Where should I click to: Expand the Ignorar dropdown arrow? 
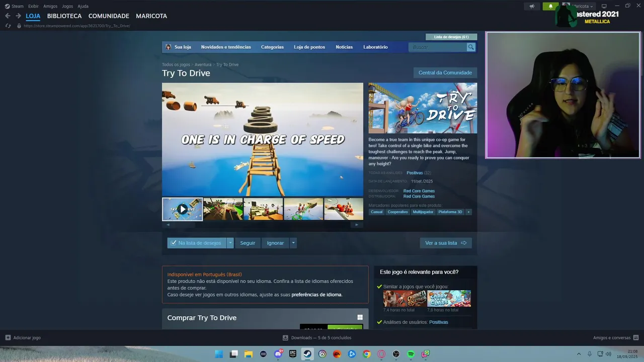point(293,243)
